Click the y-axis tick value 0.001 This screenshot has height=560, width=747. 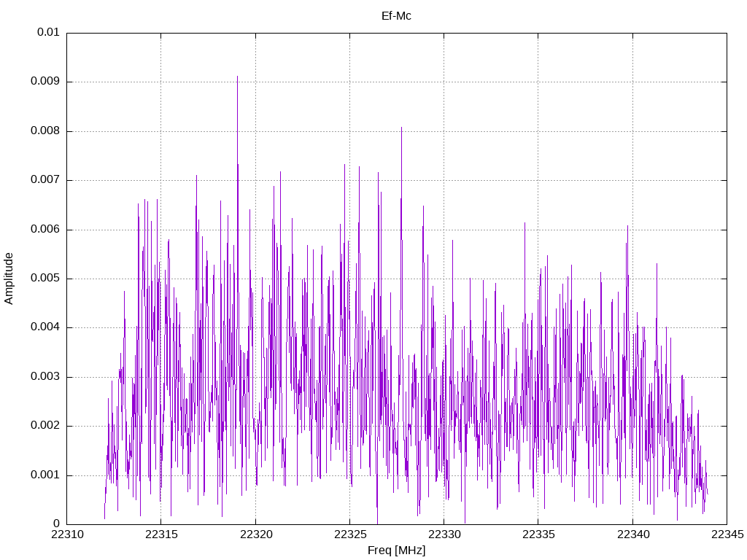pos(45,475)
